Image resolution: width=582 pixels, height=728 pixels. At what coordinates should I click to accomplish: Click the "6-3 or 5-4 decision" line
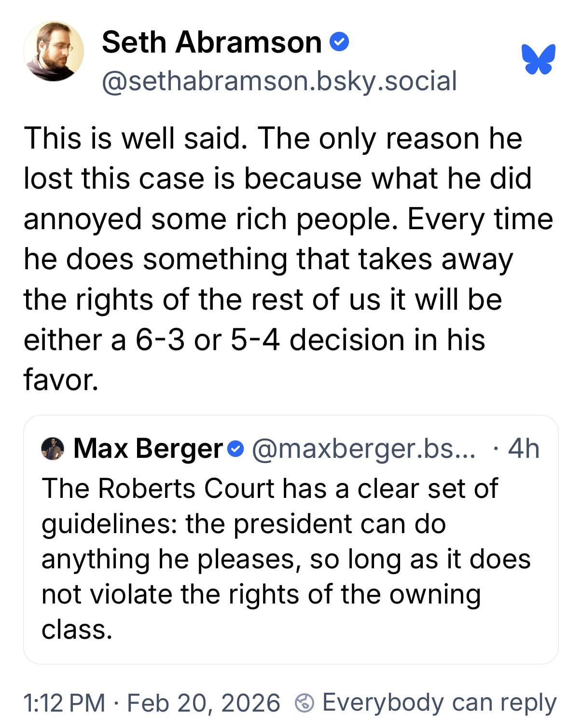pyautogui.click(x=254, y=340)
